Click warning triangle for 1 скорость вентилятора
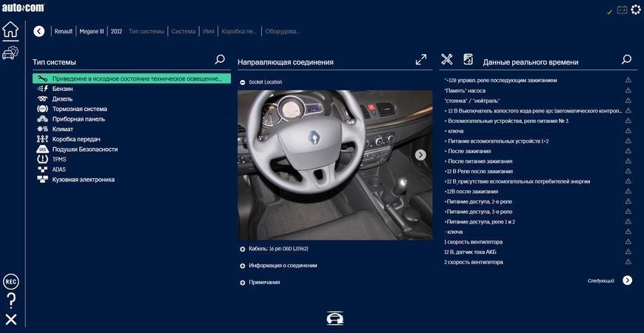 [628, 242]
